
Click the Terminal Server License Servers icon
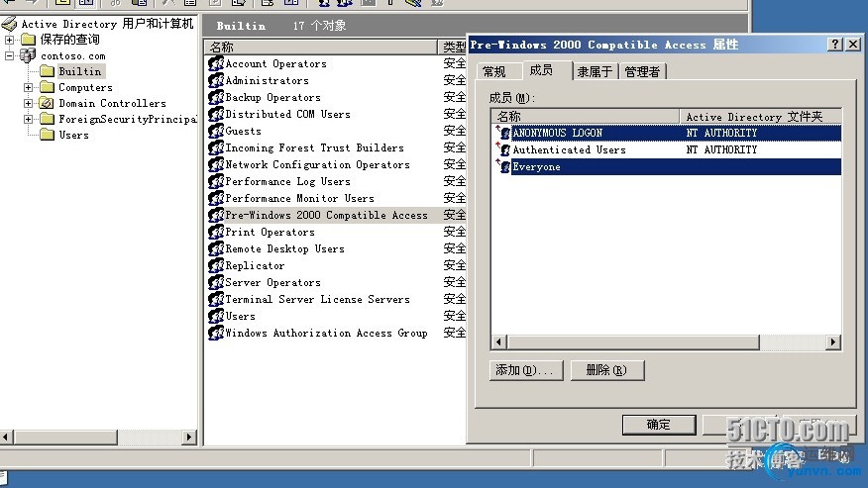tap(216, 299)
